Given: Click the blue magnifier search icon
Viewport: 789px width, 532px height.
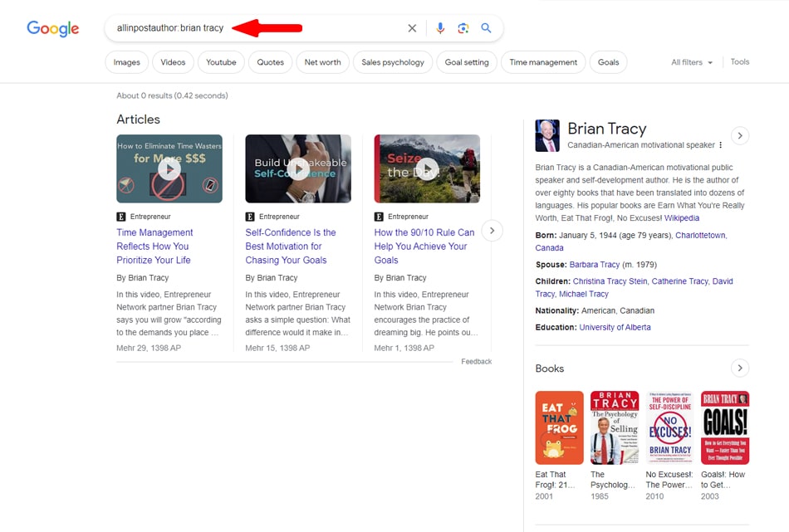Looking at the screenshot, I should [486, 28].
